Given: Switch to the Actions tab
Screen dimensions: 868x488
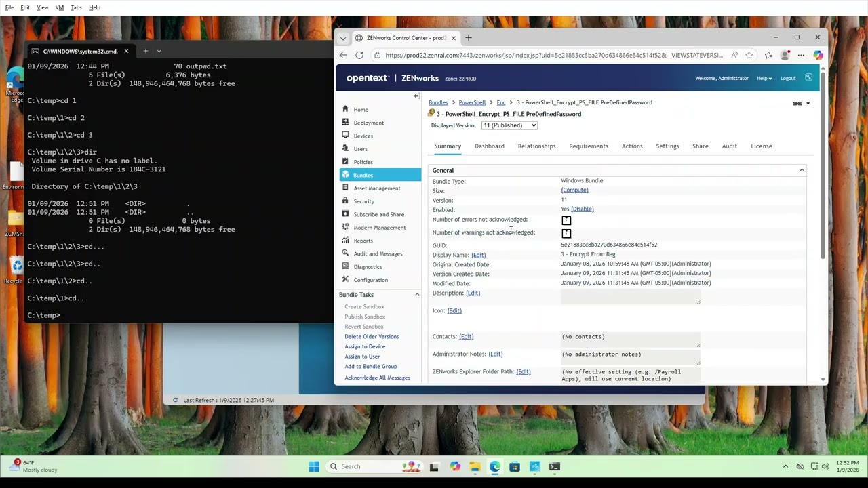Looking at the screenshot, I should coord(632,146).
